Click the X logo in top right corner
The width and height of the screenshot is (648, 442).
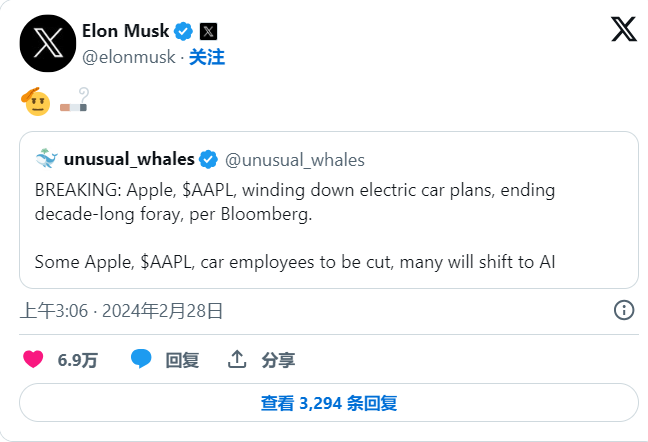623,30
